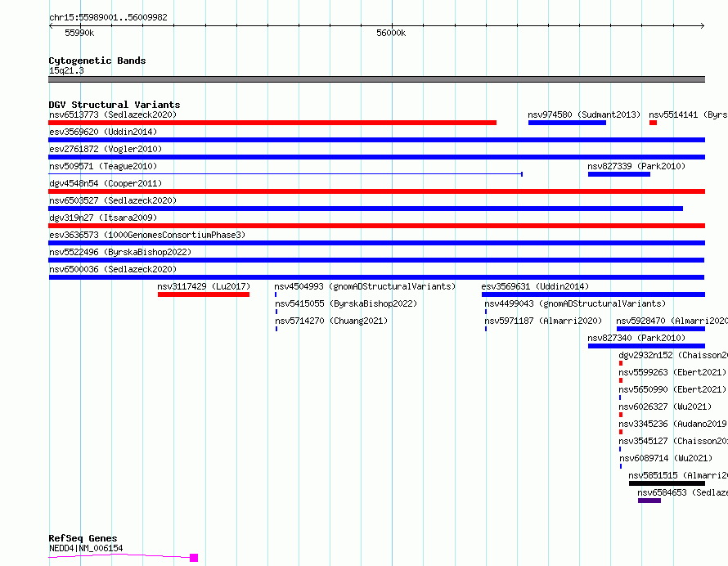Click dgv2932n152 (Chaisson) label
Screen dimensions: 728x566
point(673,355)
